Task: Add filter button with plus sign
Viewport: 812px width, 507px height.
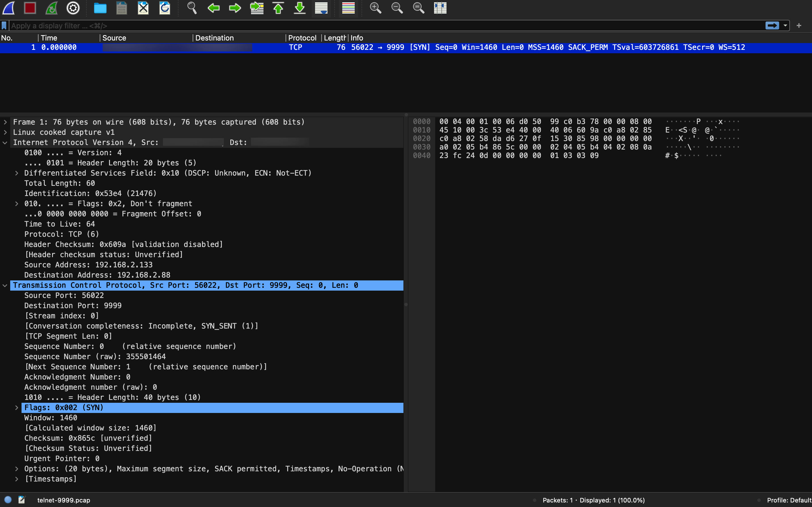Action: coord(799,25)
